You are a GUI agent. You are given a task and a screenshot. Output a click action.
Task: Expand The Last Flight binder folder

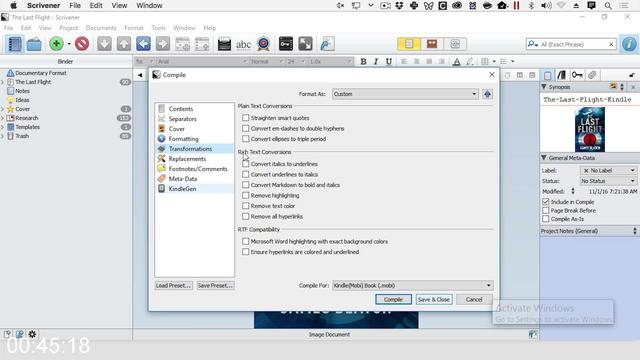[3, 82]
